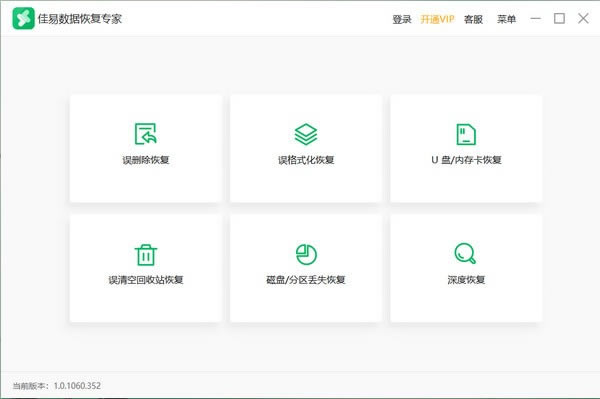Click the green app logo in the title bar
The width and height of the screenshot is (600, 399).
click(23, 18)
